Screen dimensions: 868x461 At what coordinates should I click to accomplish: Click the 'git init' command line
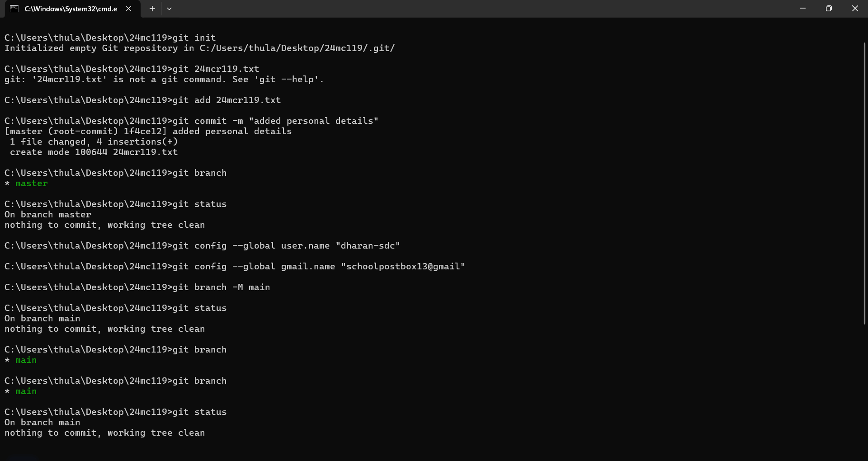point(110,38)
